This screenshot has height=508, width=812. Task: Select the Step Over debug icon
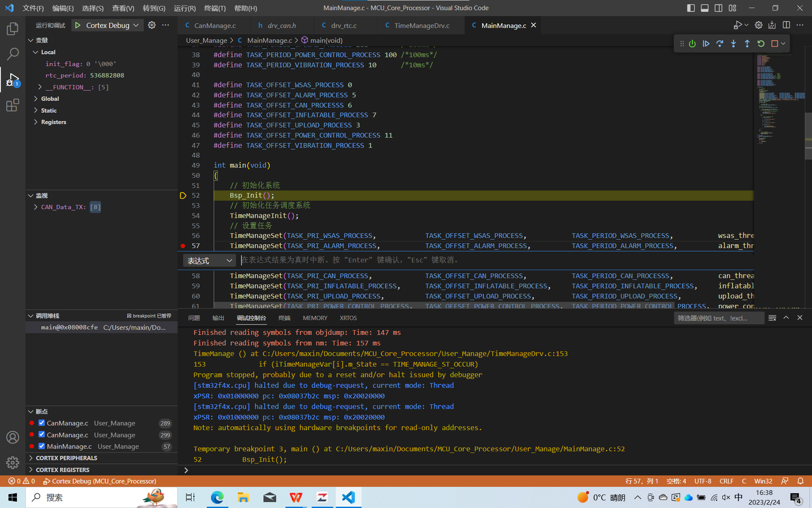coord(720,43)
